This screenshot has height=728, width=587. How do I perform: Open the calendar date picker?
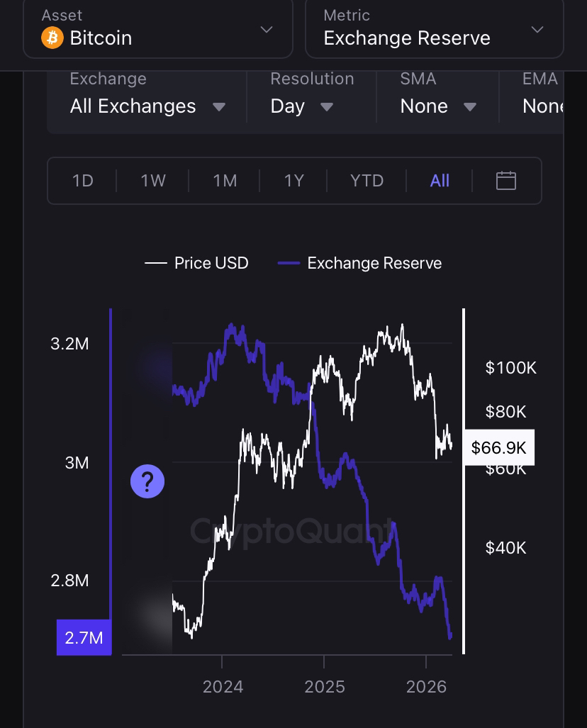pos(505,181)
